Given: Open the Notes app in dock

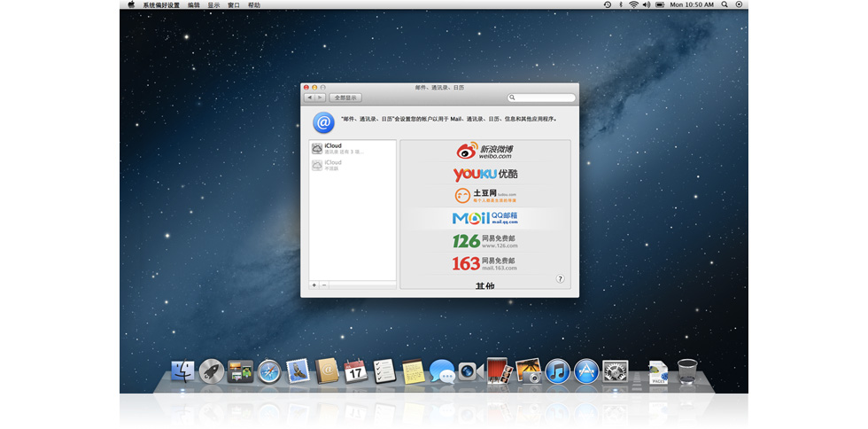Looking at the screenshot, I should coord(412,370).
